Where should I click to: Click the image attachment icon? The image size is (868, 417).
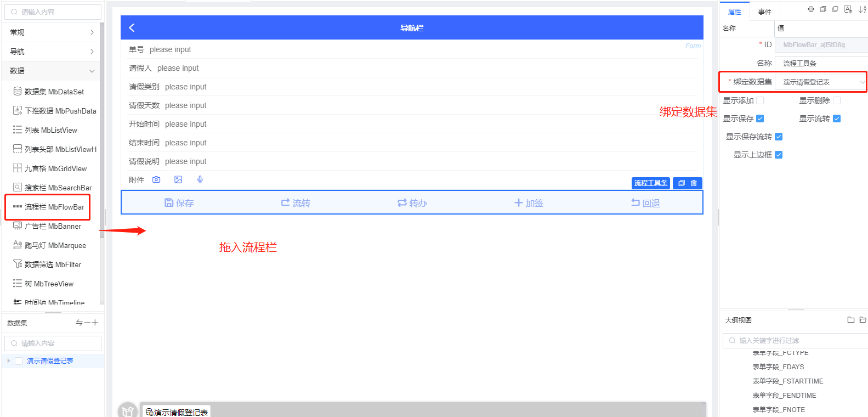coord(178,179)
